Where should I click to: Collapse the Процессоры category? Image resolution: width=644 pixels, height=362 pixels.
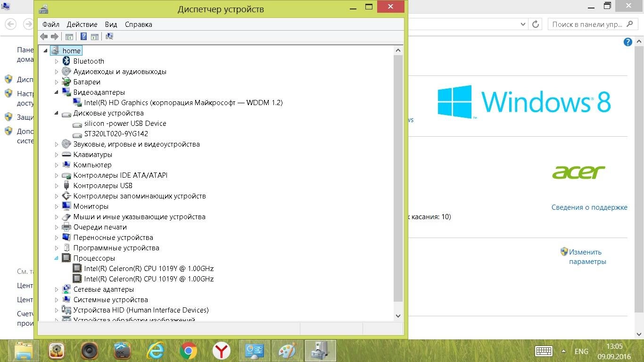click(x=57, y=258)
